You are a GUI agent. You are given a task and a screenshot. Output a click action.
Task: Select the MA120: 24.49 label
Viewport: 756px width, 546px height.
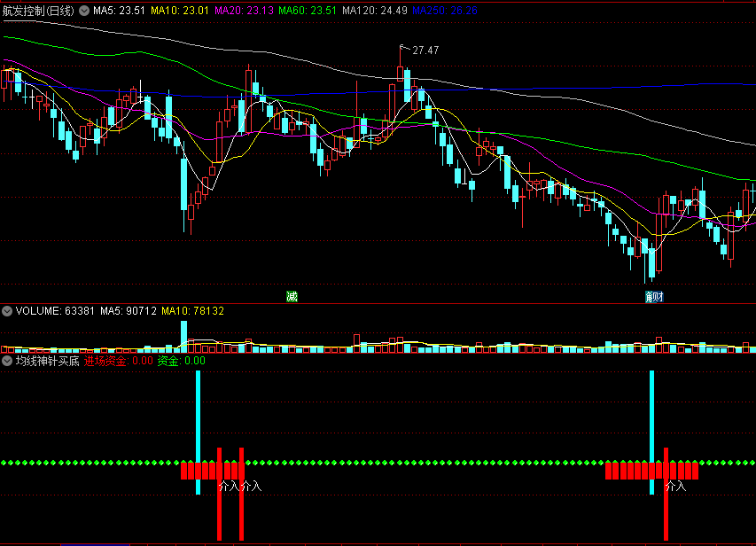tap(375, 11)
